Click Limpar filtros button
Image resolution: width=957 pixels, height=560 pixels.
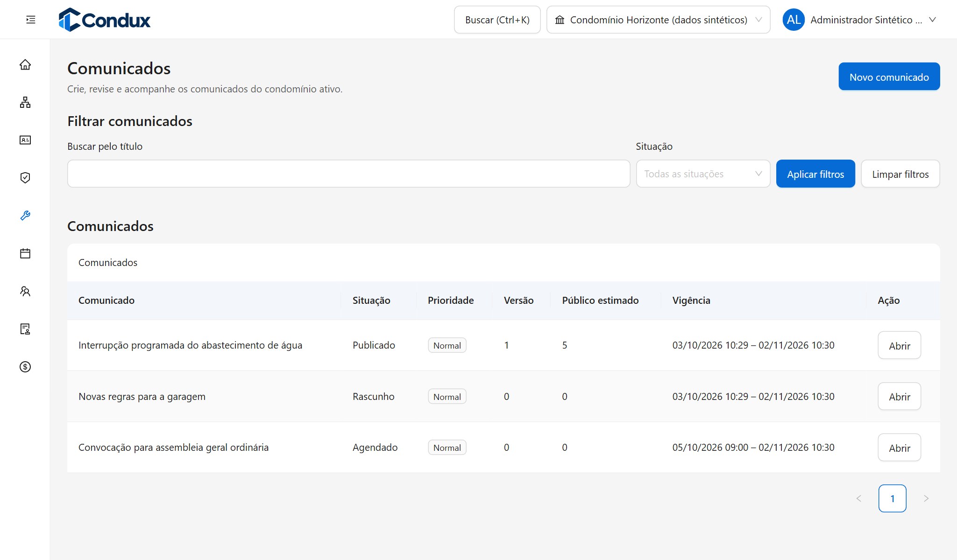coord(900,174)
